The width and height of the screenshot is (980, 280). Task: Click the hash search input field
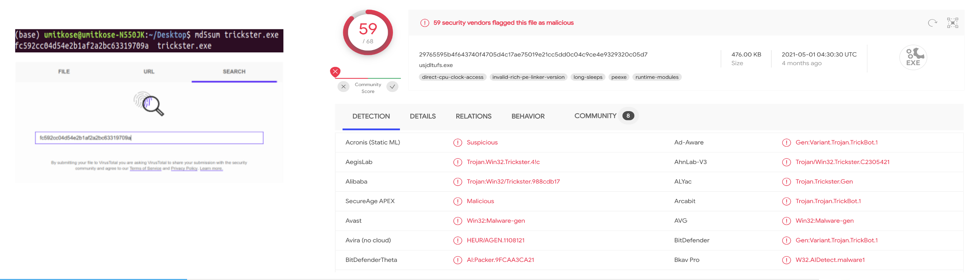tap(149, 138)
